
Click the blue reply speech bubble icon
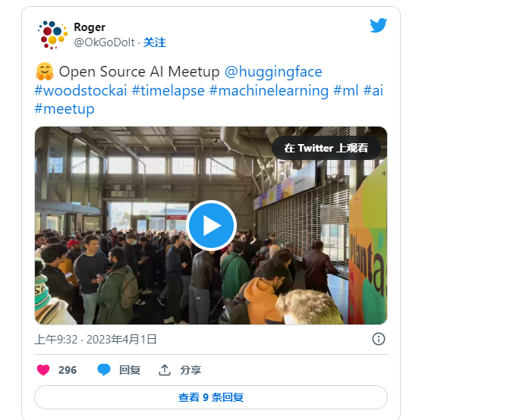(104, 370)
